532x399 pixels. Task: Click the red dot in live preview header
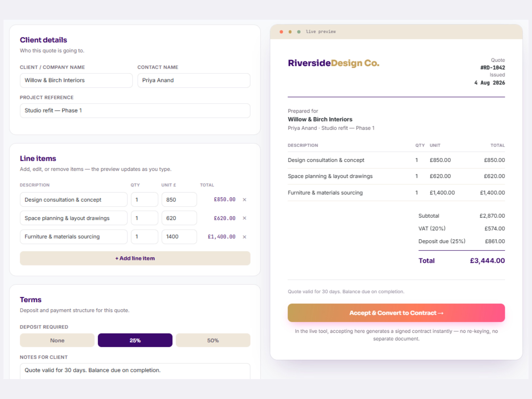coord(281,32)
